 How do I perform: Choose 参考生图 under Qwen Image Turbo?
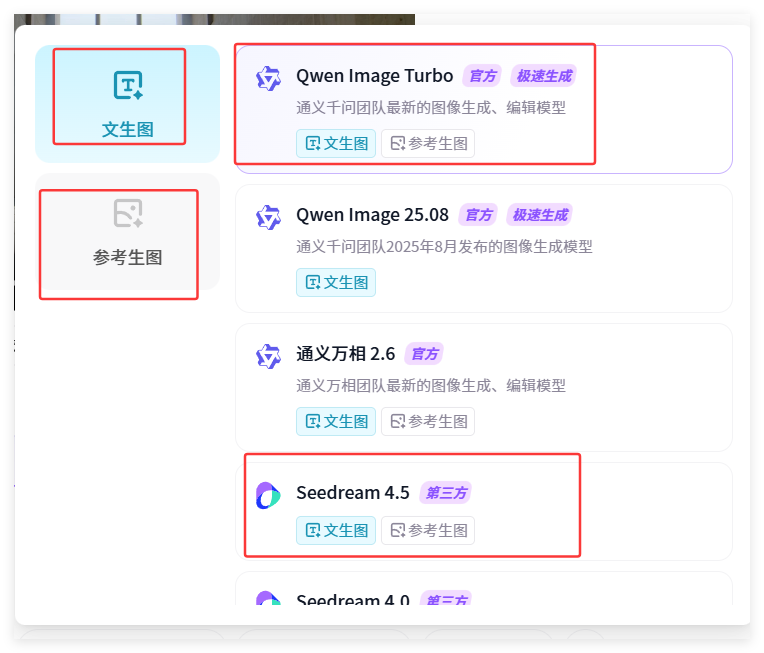[428, 143]
